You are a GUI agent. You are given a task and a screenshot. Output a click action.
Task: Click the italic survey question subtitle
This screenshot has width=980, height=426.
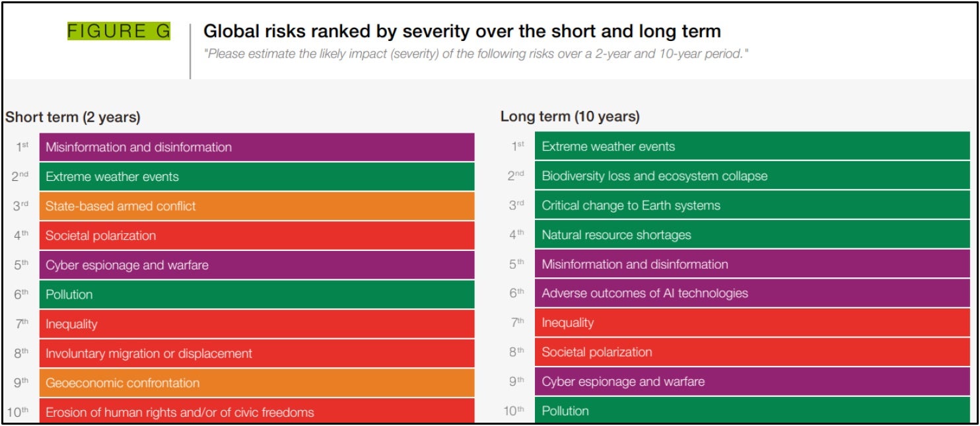tap(475, 53)
